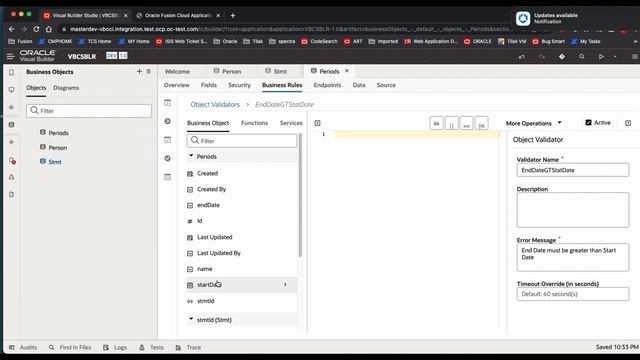The height and width of the screenshot is (360, 640).
Task: Open header search magnifier icon
Action: [582, 57]
